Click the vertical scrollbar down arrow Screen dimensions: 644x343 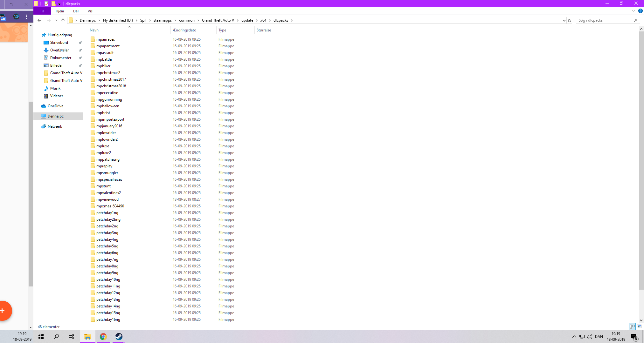(x=641, y=320)
